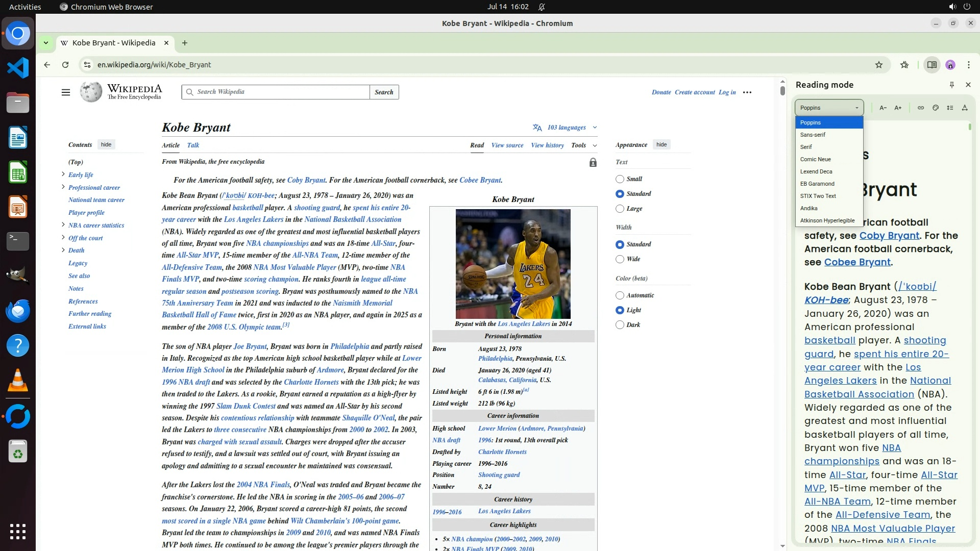Screen dimensions: 980x551
Task: Open letter spacing icon in reading mode
Action: tap(965, 108)
